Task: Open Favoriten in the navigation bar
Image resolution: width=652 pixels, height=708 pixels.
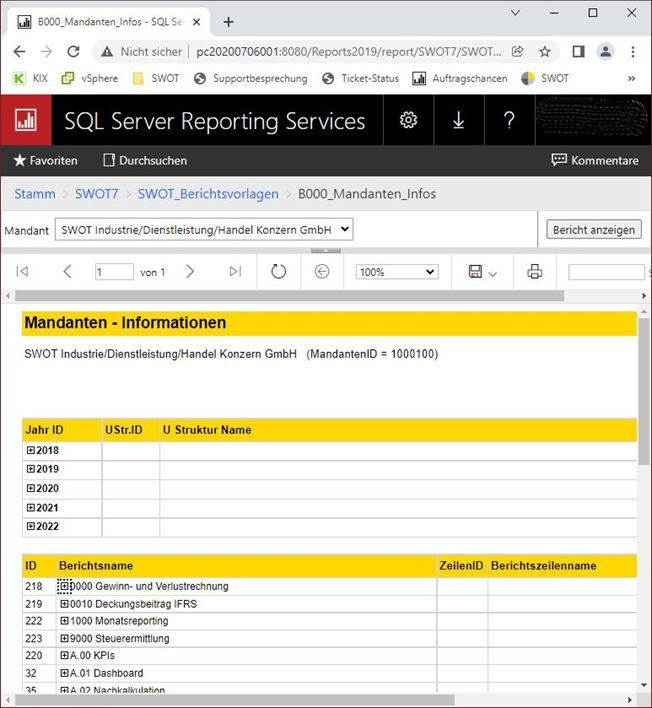Action: click(45, 160)
